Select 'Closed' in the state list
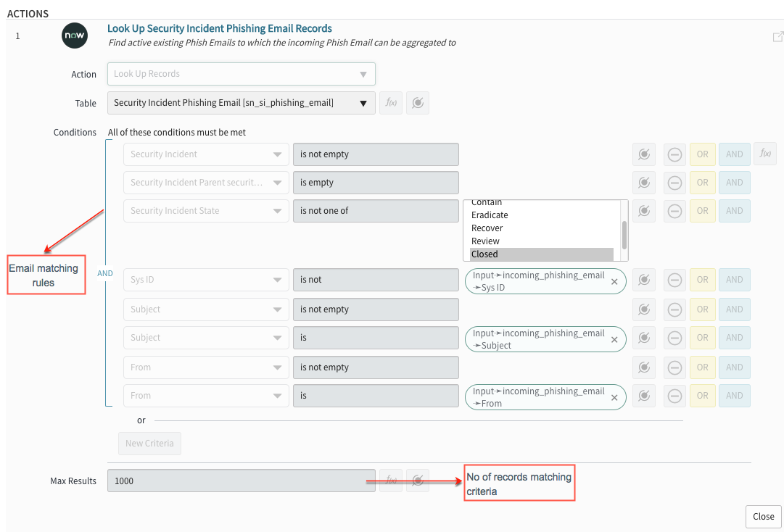The height and width of the screenshot is (532, 784). (x=542, y=254)
